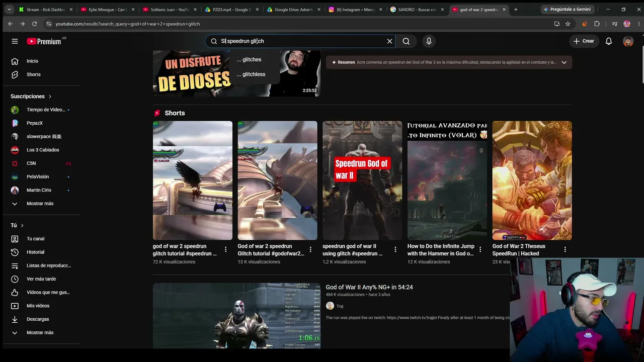Open the account avatar menu
This screenshot has height=362, width=644.
click(628, 41)
